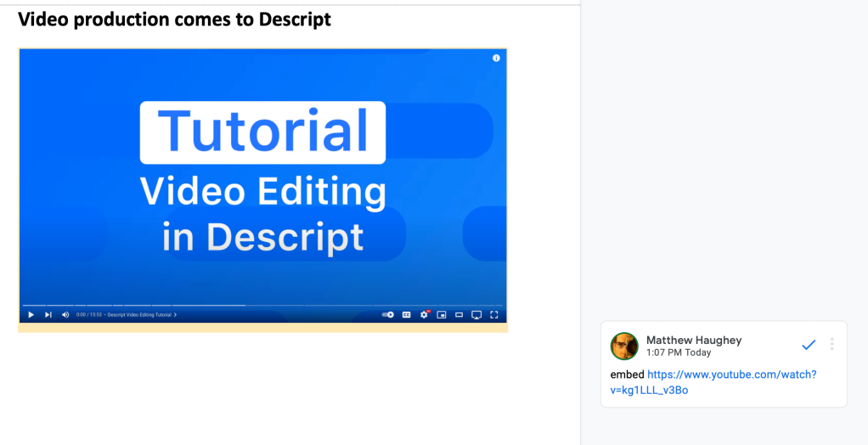Enter full screen mode
Viewport: 868px width, 445px height.
coord(494,314)
